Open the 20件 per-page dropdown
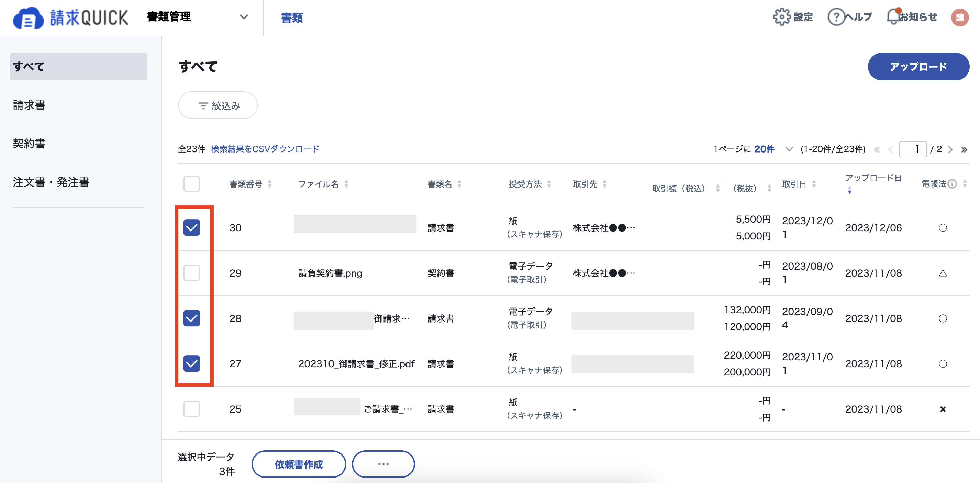 [x=773, y=149]
